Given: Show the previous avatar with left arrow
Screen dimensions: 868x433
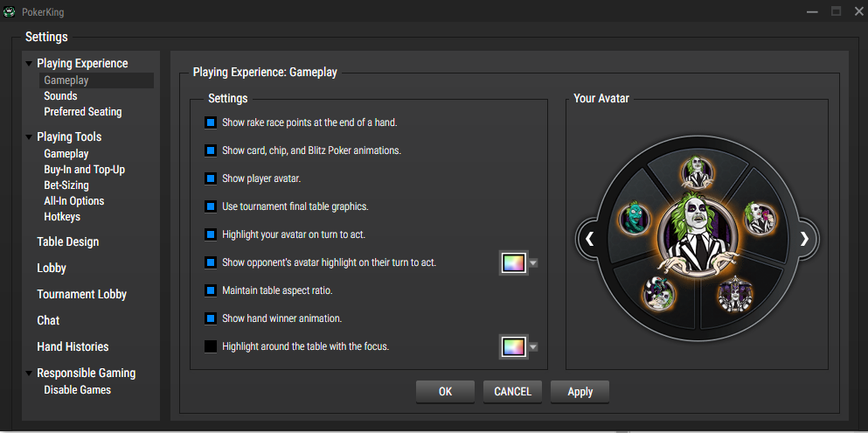Looking at the screenshot, I should point(589,239).
